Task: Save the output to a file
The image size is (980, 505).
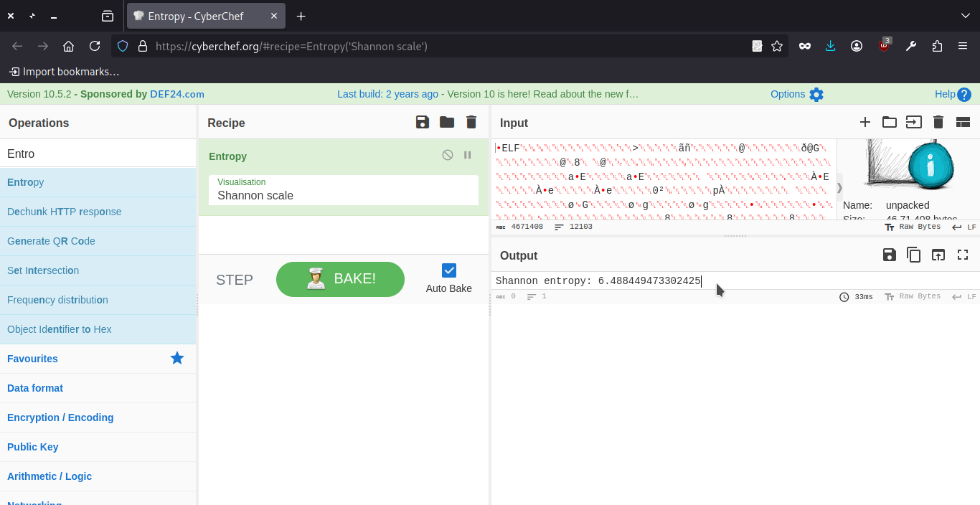Action: [890, 255]
